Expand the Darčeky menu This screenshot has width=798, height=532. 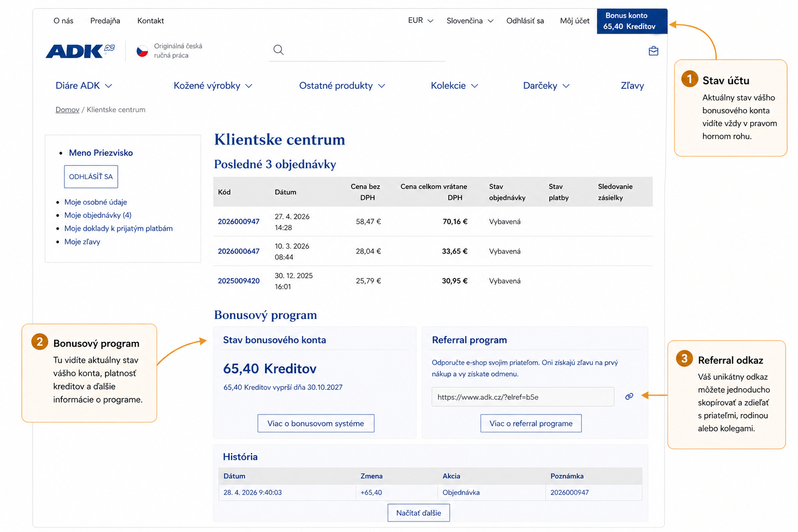(x=546, y=86)
